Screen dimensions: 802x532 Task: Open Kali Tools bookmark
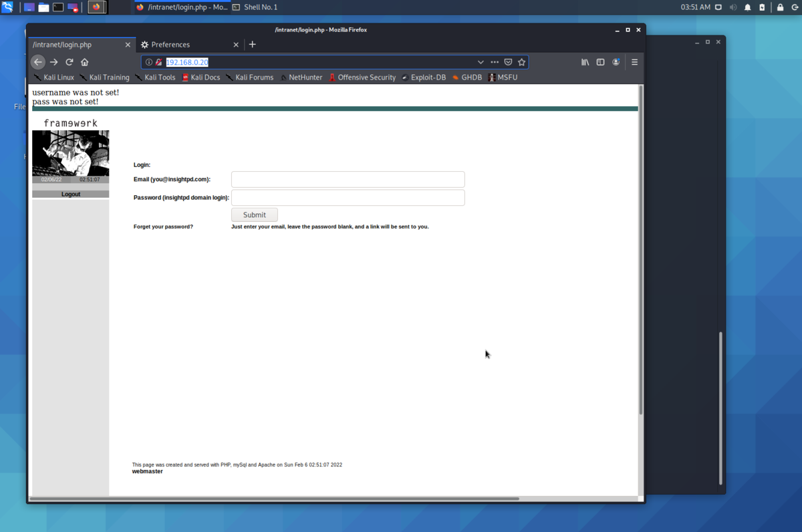coord(155,78)
